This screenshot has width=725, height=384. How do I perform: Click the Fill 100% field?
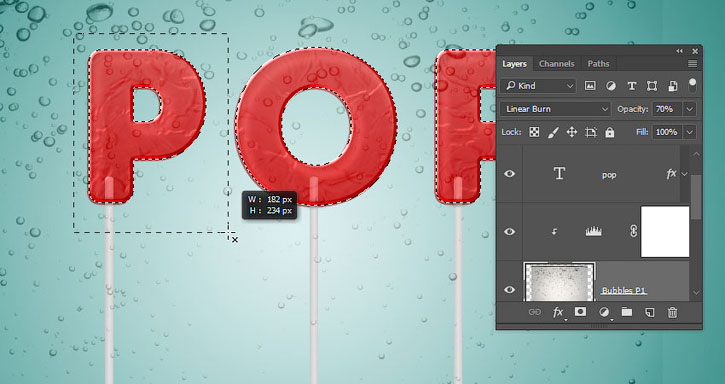click(668, 132)
